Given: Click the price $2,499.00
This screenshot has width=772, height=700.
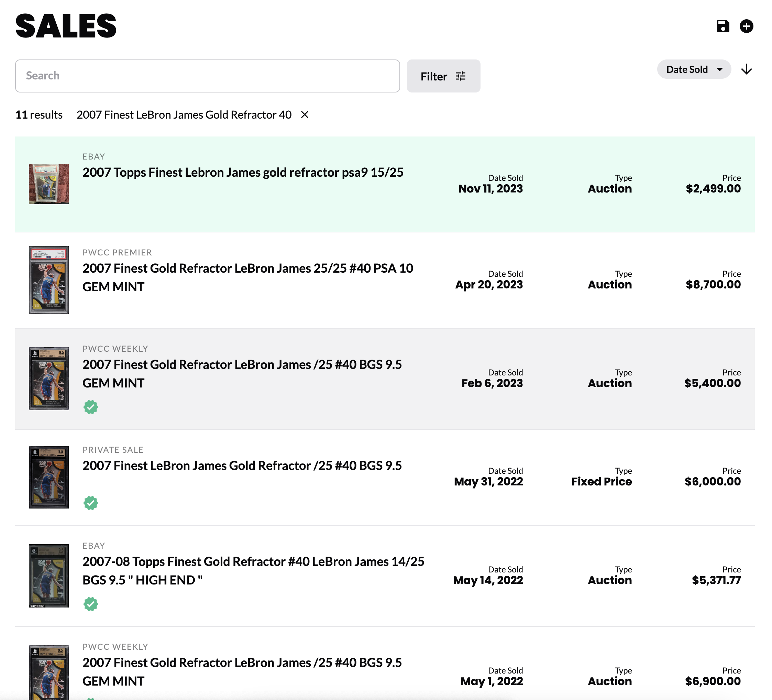Looking at the screenshot, I should pos(713,188).
